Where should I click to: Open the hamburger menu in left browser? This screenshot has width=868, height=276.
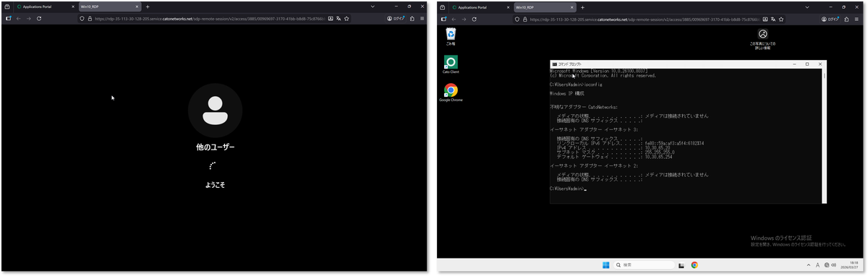point(422,18)
